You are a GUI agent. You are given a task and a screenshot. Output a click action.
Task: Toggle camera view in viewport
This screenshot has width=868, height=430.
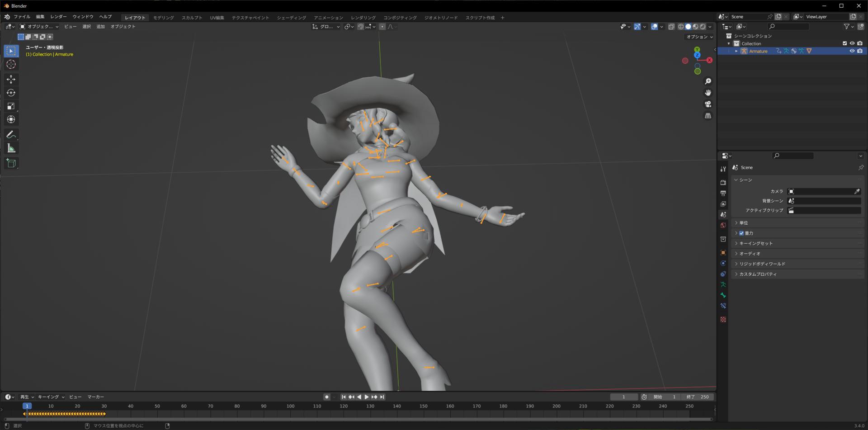click(708, 104)
